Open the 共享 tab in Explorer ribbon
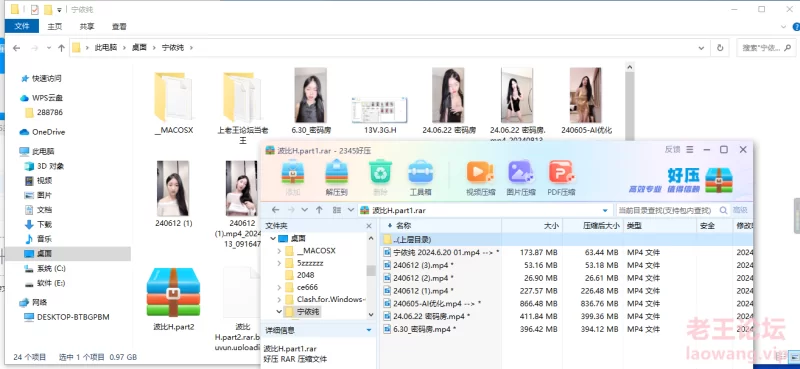The height and width of the screenshot is (369, 800). 87,26
